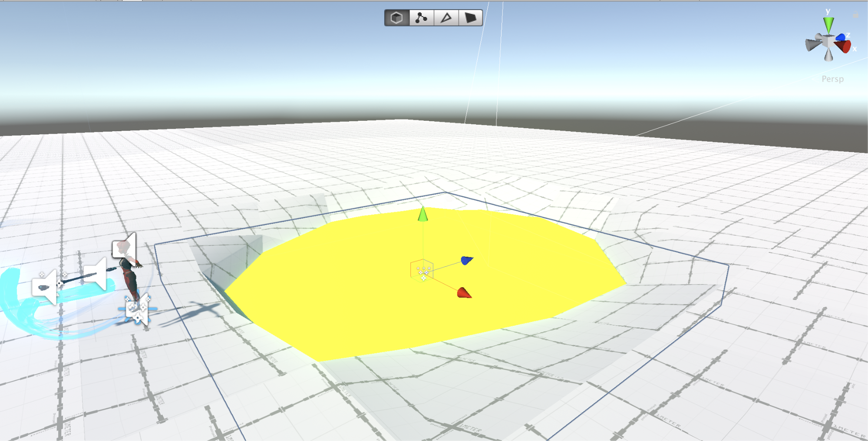Screen dimensions: 868x441
Task: Click the center cube of scene orientation gizmo
Action: [828, 41]
